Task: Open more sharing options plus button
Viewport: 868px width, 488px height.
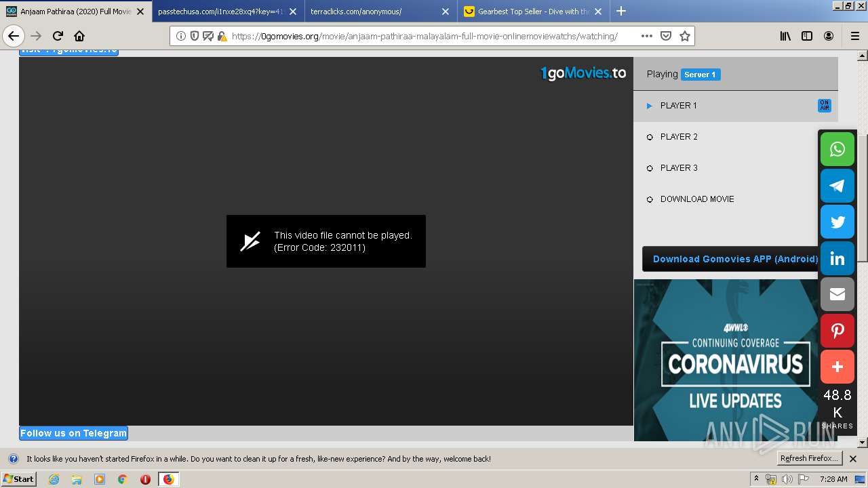Action: pos(837,367)
